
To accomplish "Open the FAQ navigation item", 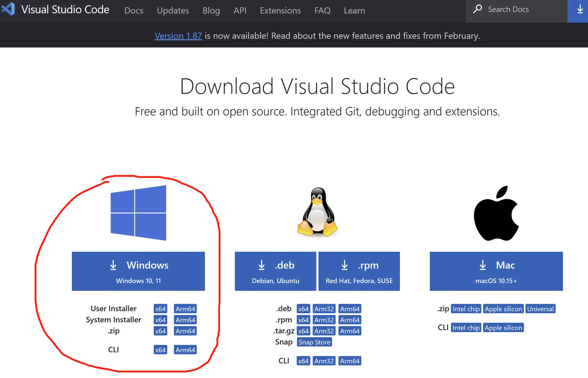I will click(x=322, y=10).
